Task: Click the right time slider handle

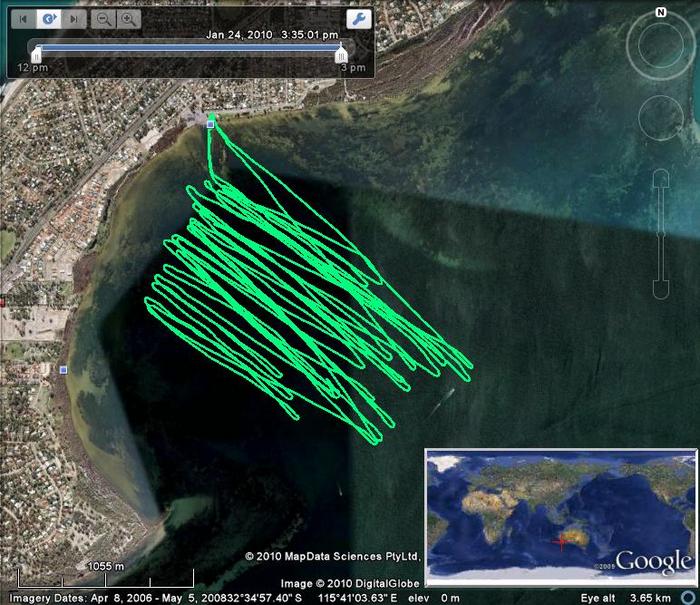Action: [342, 54]
